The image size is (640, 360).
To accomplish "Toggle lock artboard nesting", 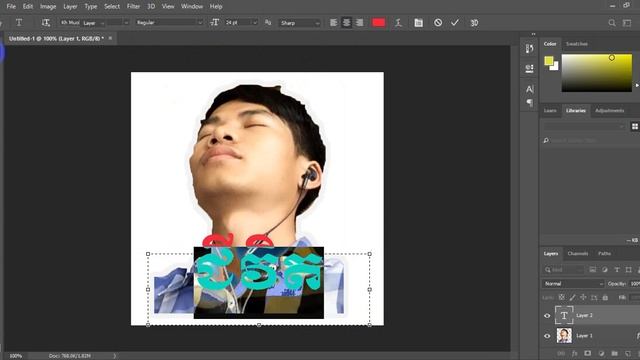I will tap(594, 298).
